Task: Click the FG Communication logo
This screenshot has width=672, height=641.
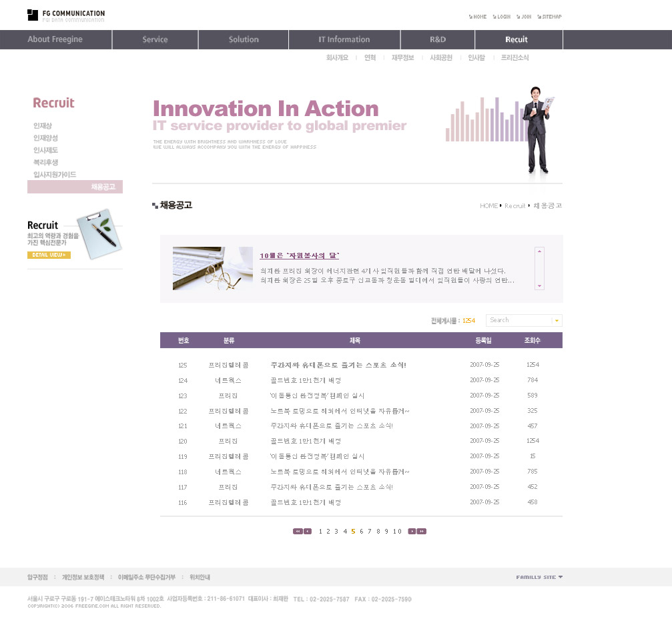Action: pos(65,15)
